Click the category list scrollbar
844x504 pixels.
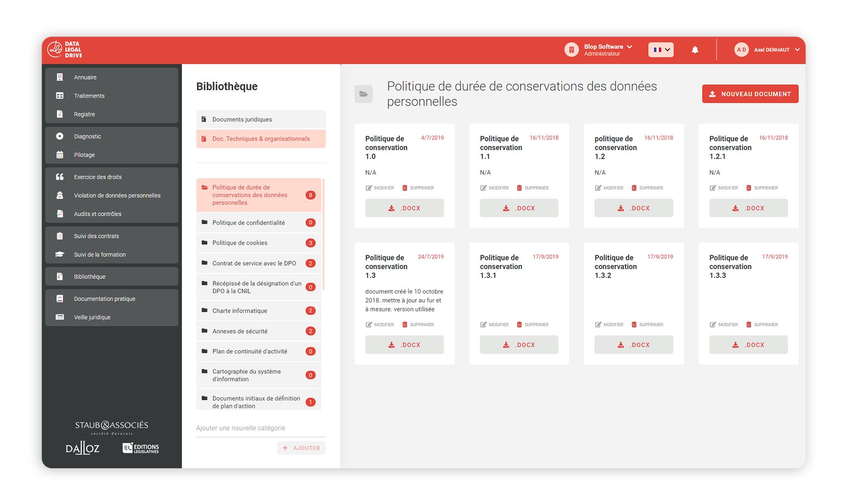coord(324,234)
